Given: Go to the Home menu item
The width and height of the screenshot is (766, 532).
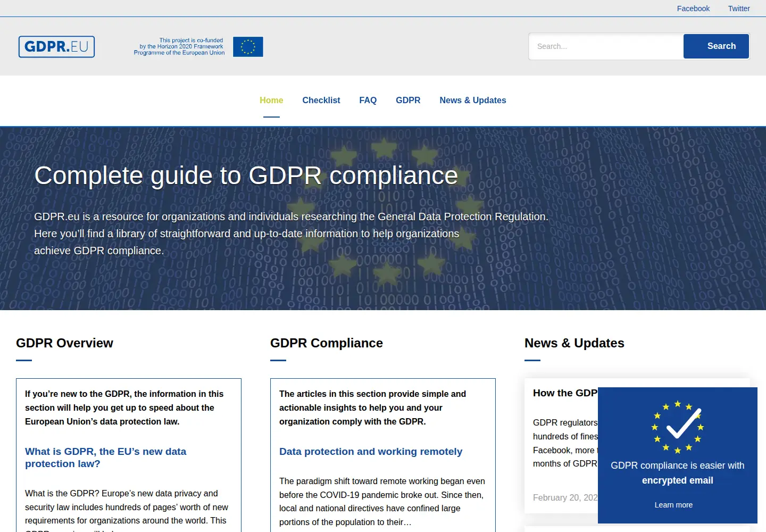Looking at the screenshot, I should (x=271, y=100).
